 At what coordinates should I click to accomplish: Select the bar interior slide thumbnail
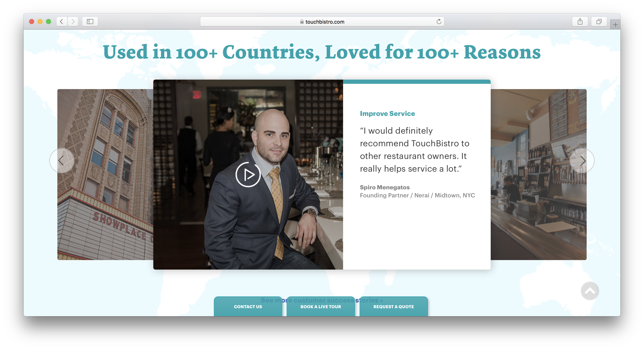[539, 175]
